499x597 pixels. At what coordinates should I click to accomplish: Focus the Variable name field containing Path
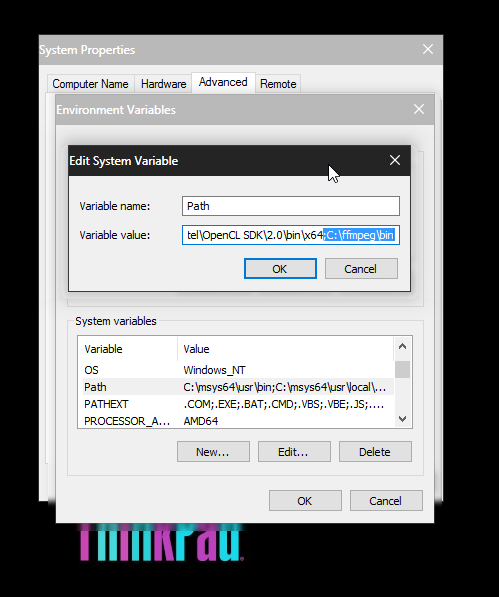coord(291,206)
